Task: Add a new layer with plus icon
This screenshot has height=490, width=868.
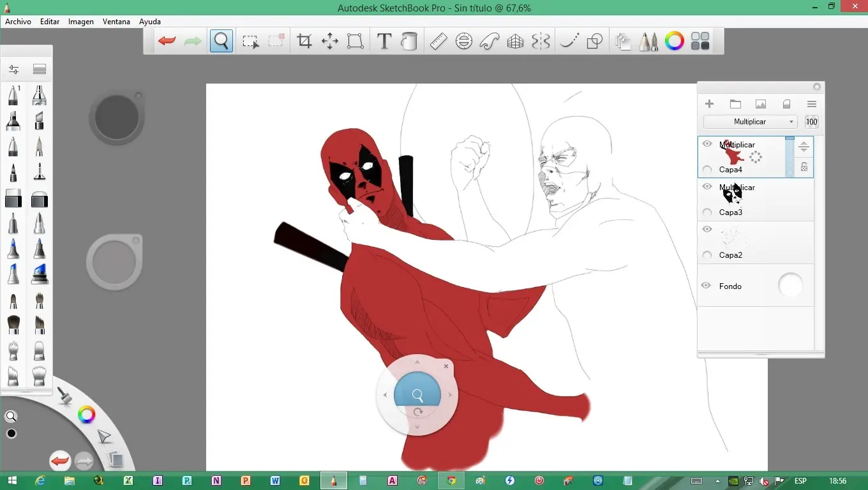Action: point(709,104)
